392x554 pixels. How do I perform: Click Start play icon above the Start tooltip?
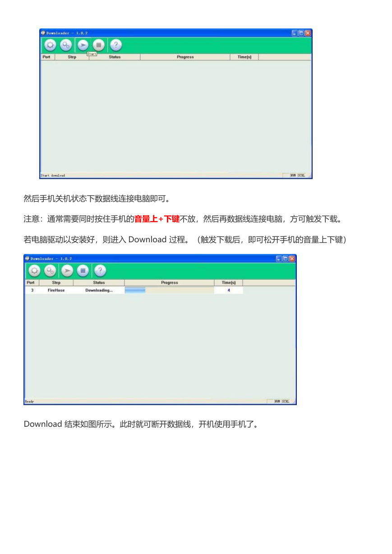tap(83, 45)
